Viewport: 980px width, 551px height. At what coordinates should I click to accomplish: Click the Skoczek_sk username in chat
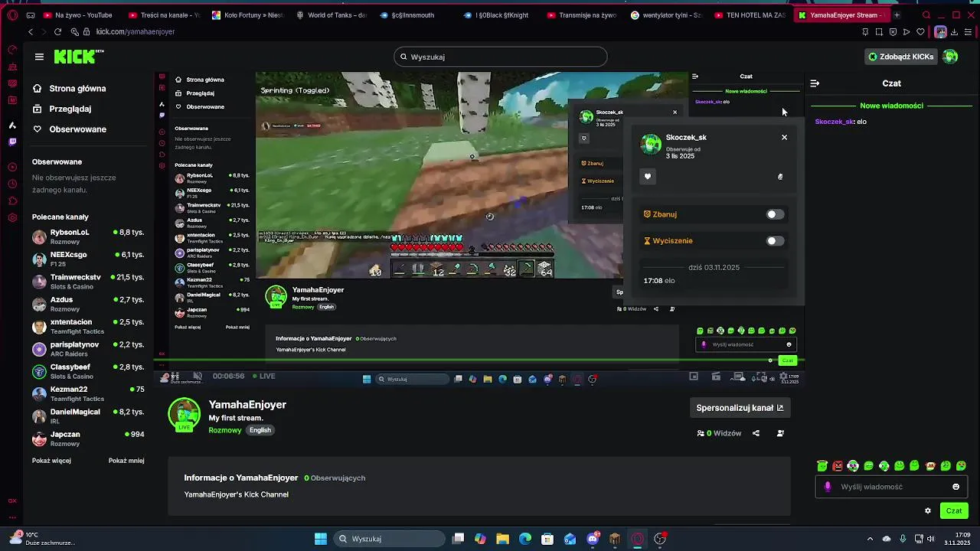(x=835, y=122)
